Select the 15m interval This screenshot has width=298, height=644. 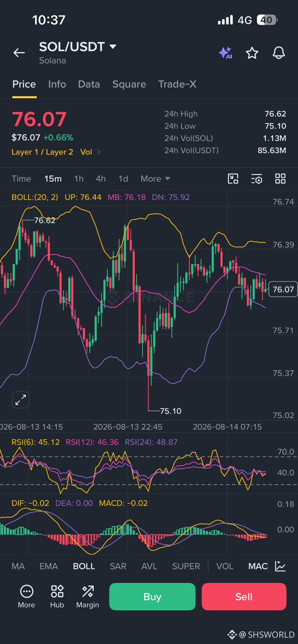53,179
